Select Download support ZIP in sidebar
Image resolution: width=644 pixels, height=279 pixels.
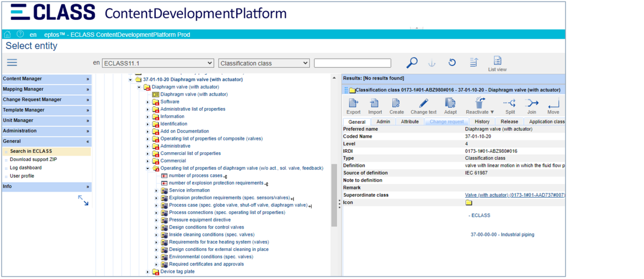33,160
